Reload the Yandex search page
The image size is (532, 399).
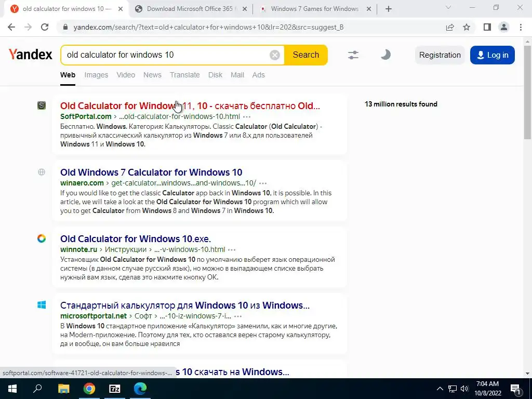click(45, 27)
